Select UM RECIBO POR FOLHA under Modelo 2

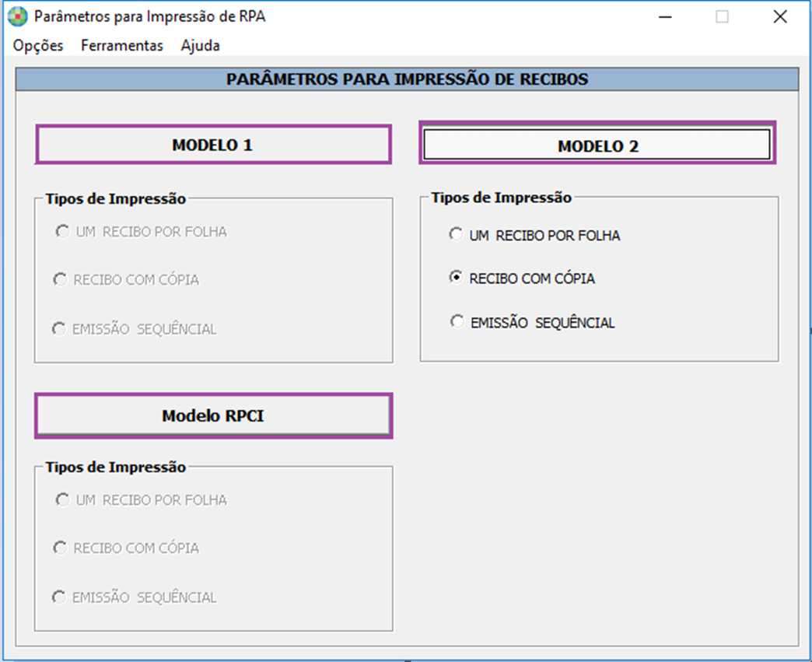(457, 235)
